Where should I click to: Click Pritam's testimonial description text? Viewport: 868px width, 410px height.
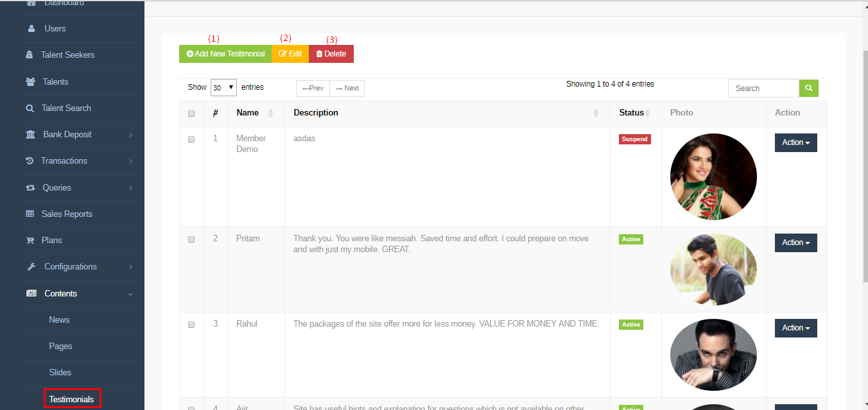[x=441, y=244]
